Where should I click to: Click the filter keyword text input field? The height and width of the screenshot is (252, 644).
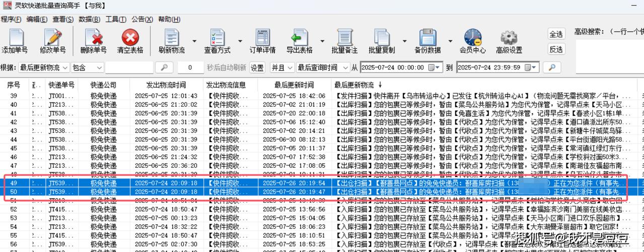click(x=129, y=68)
